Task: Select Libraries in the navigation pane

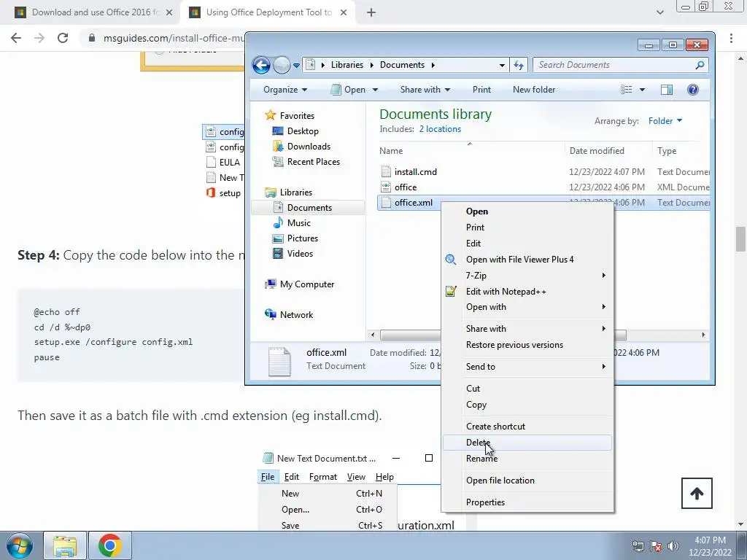Action: 296,192
